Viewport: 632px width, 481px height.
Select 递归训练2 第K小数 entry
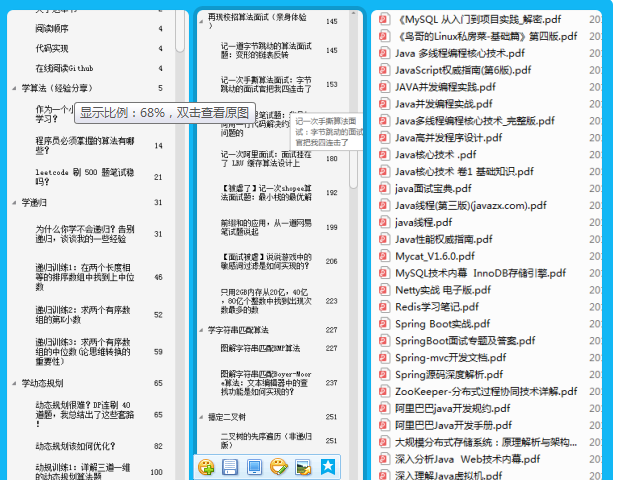83,315
